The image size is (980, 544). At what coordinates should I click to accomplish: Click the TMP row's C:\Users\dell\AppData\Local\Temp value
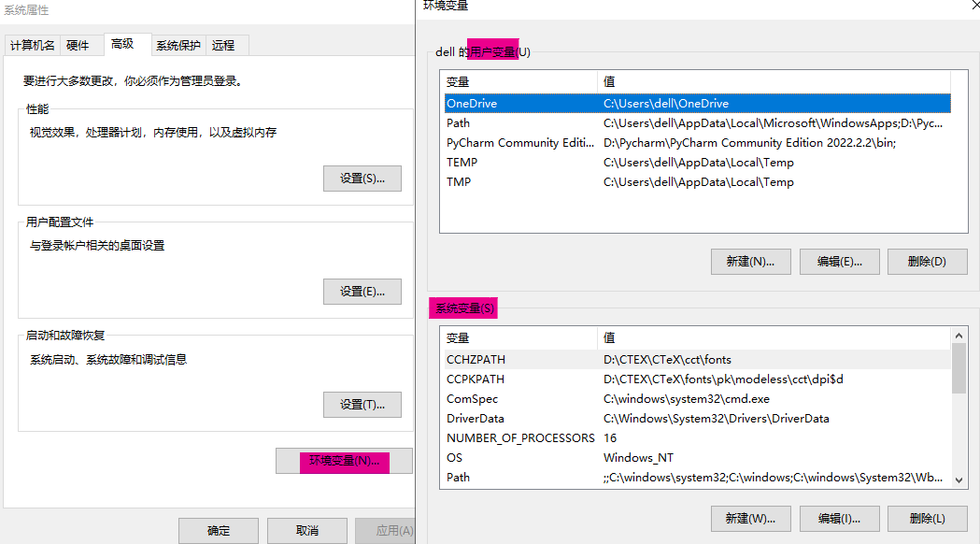698,182
